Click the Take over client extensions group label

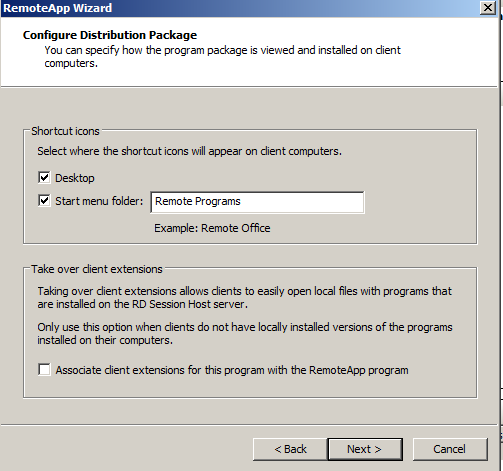97,269
